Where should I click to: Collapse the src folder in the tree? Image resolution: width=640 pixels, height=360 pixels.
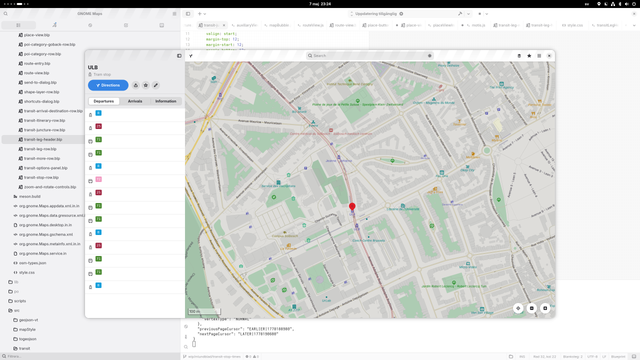16,311
